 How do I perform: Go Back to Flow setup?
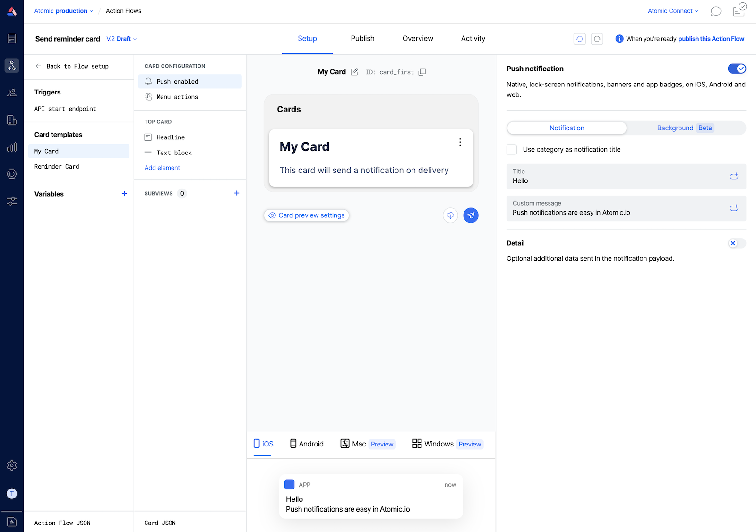(x=72, y=66)
